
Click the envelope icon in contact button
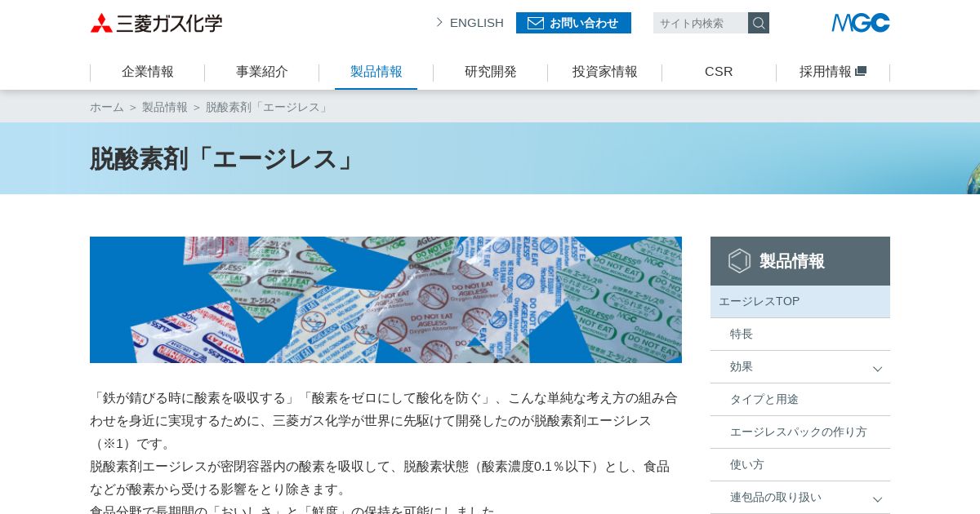pos(536,23)
